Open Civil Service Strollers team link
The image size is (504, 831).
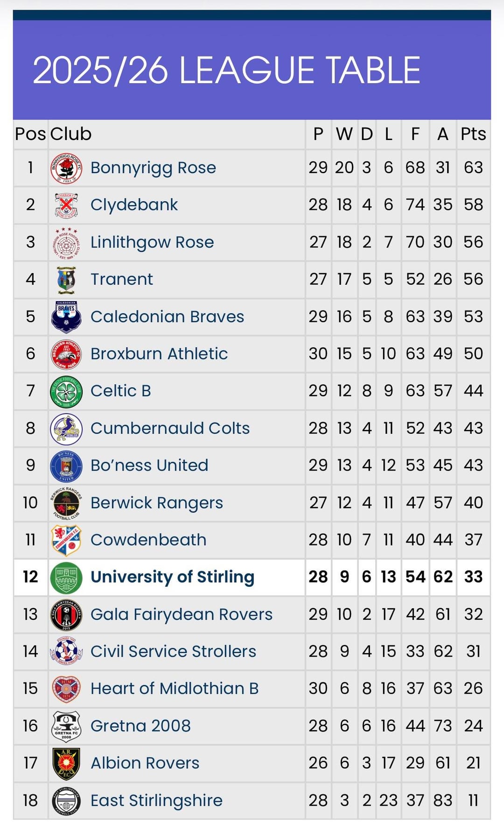coord(173,652)
